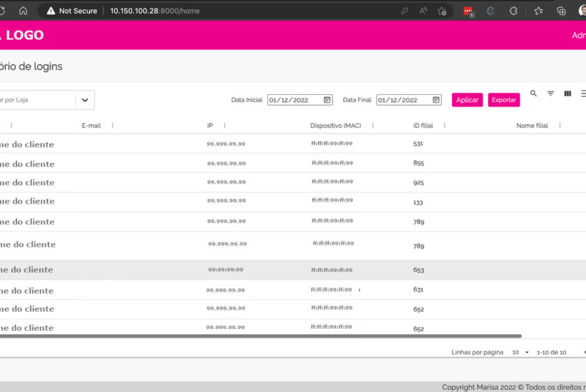
Task: Select ID filial cell 531
Action: pyautogui.click(x=418, y=144)
